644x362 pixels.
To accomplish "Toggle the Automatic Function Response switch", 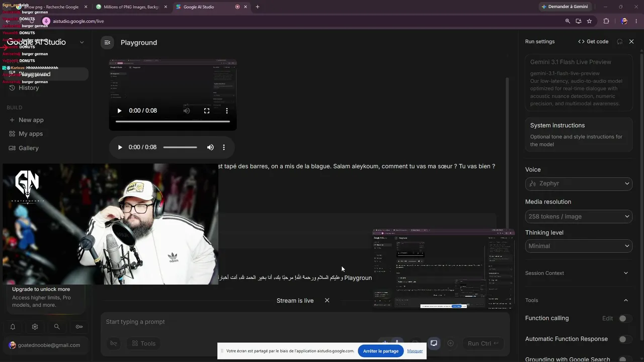I will 625,339.
